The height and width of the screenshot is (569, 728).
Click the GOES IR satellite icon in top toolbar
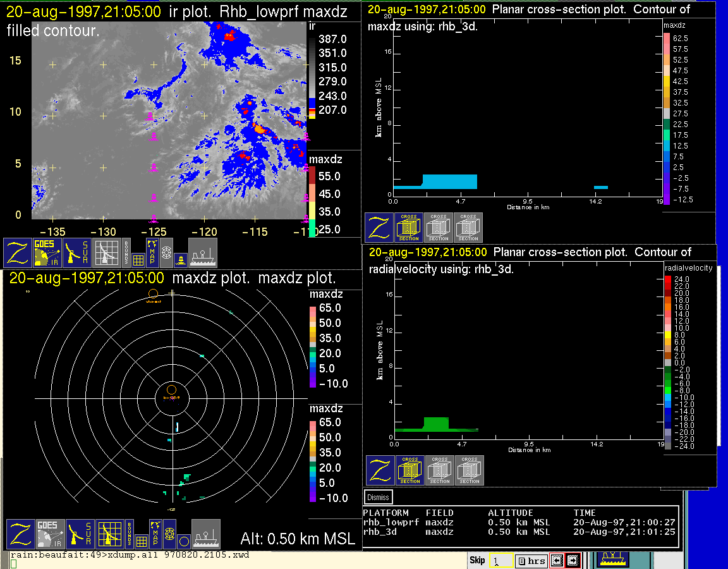48,253
